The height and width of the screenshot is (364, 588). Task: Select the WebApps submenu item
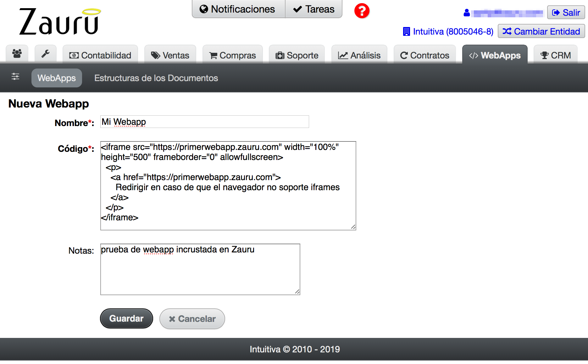(x=57, y=78)
